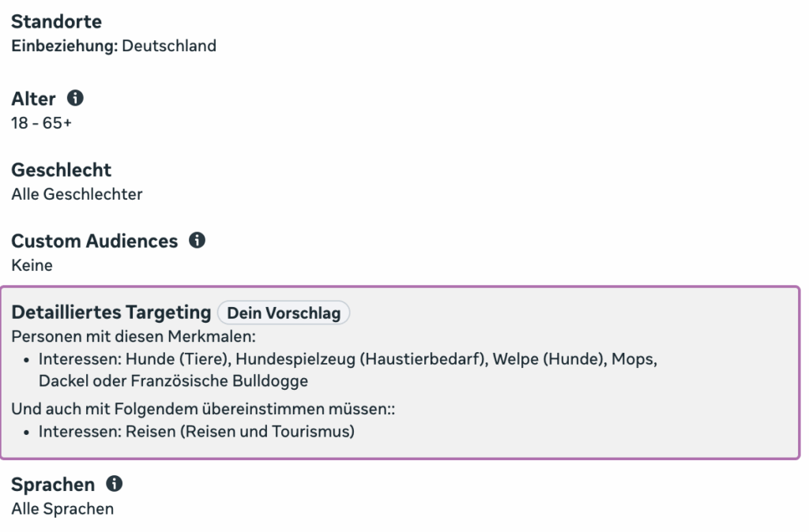Click the info icon next to Sprachen
809x532 pixels.
114,484
